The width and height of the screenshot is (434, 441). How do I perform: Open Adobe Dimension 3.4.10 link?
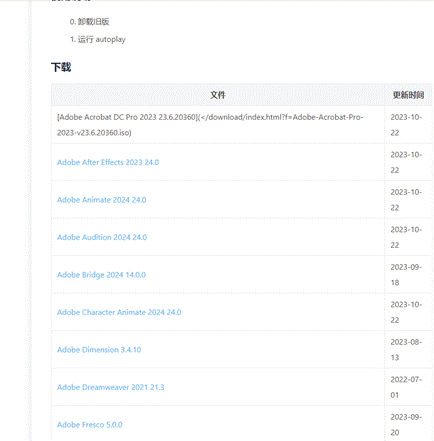(x=99, y=350)
